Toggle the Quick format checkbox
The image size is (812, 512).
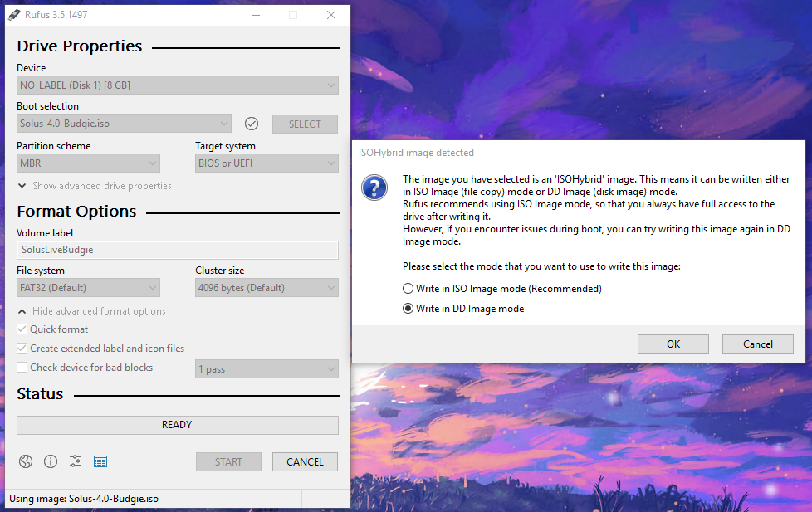[x=22, y=329]
